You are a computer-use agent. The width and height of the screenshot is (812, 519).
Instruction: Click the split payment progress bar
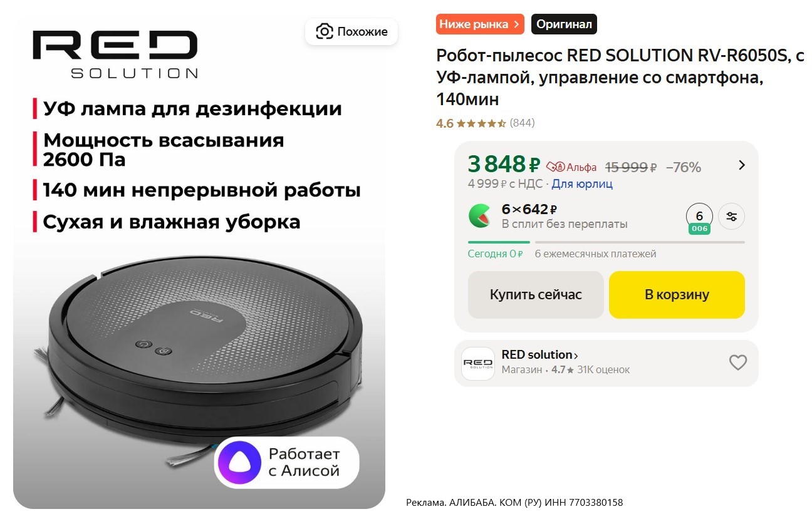pos(606,242)
